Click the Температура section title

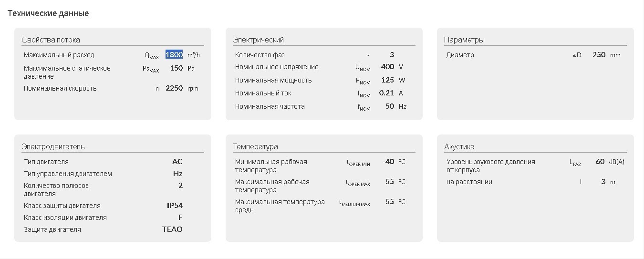[x=255, y=146]
